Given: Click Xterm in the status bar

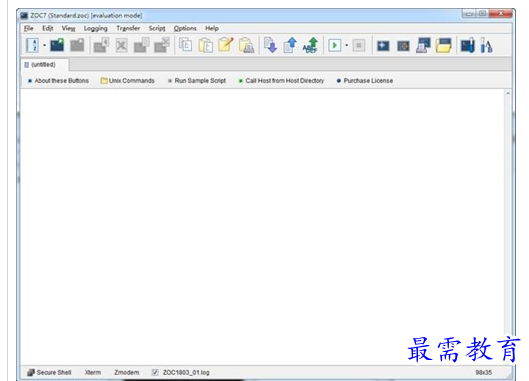Looking at the screenshot, I should [92, 372].
